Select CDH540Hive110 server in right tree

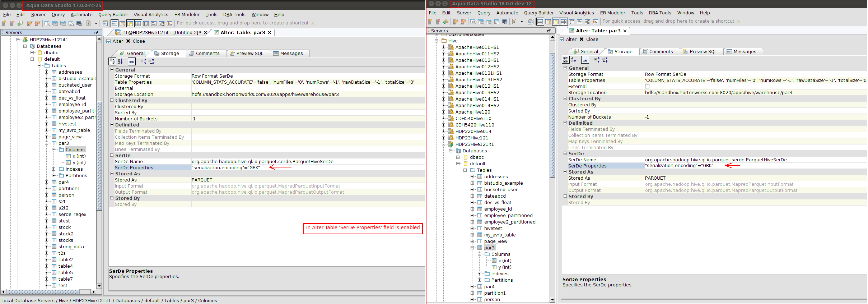tap(473, 119)
